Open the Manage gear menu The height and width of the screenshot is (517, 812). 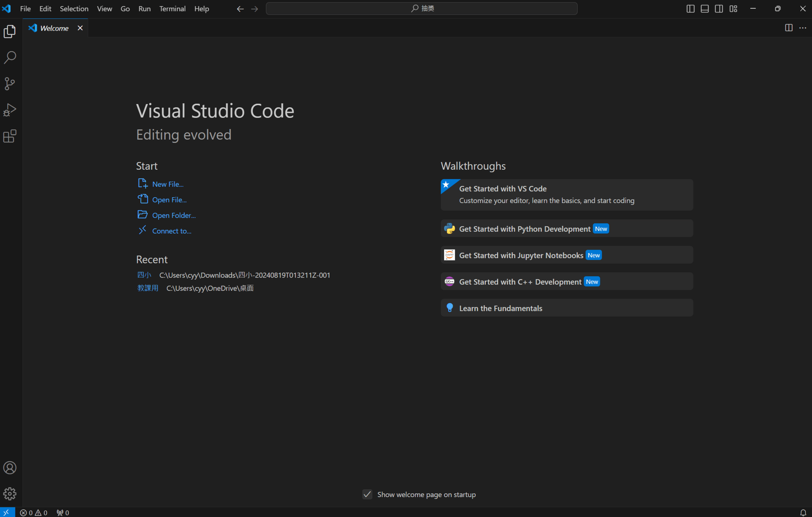[10, 494]
